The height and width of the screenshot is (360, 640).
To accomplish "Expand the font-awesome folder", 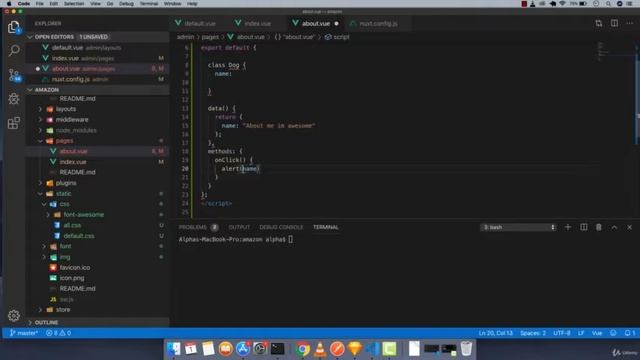I will tap(83, 215).
